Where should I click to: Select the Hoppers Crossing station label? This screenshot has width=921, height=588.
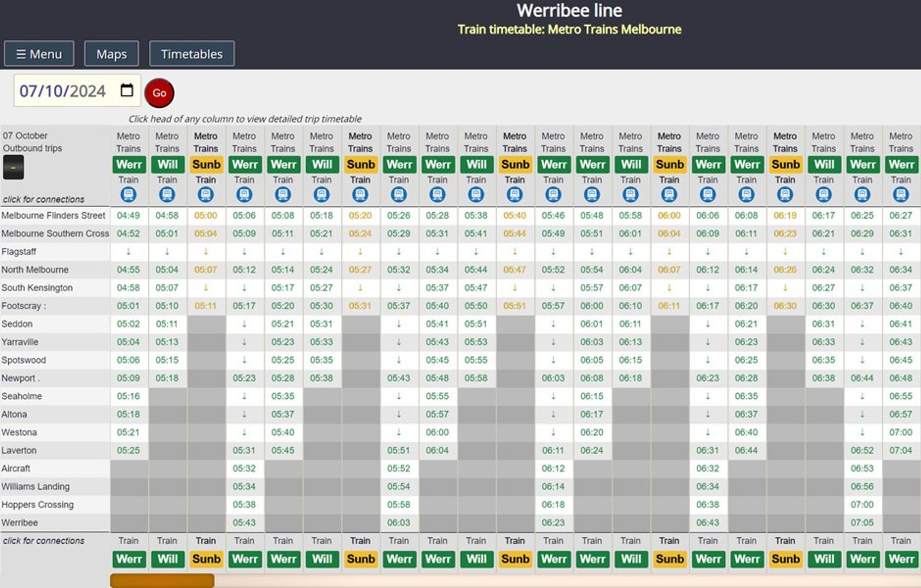tap(37, 505)
